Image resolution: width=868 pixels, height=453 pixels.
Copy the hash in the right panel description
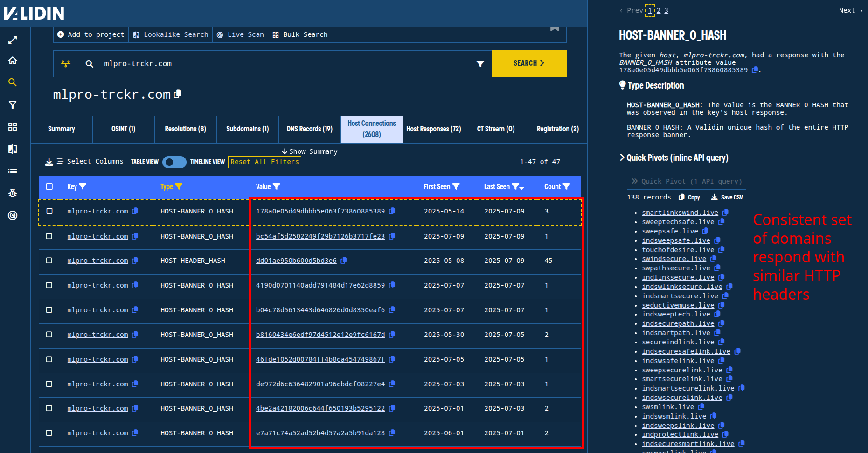click(755, 69)
